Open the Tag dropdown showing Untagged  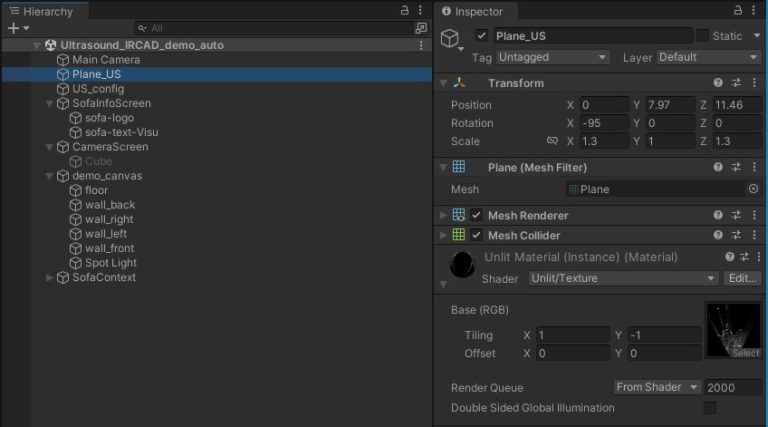(552, 58)
